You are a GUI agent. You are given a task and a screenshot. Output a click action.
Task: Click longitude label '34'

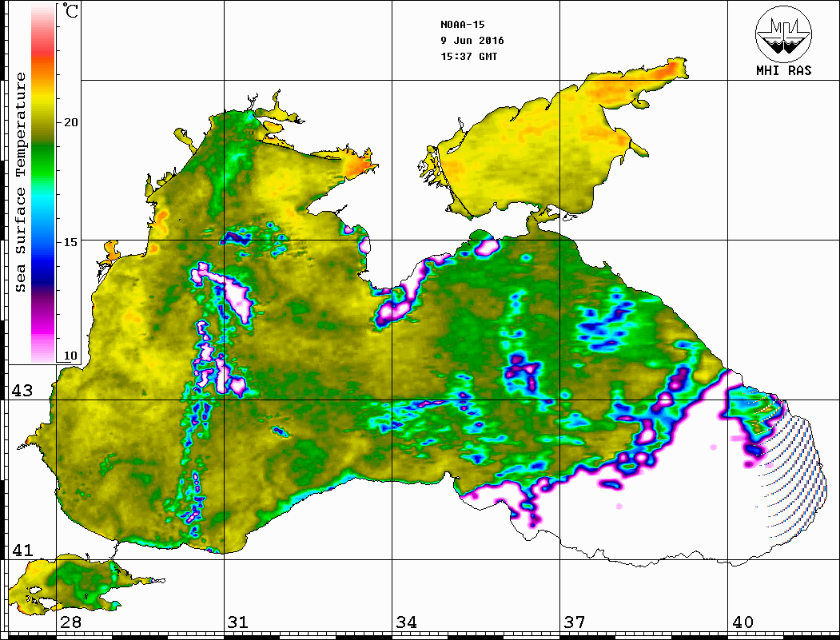tap(407, 622)
